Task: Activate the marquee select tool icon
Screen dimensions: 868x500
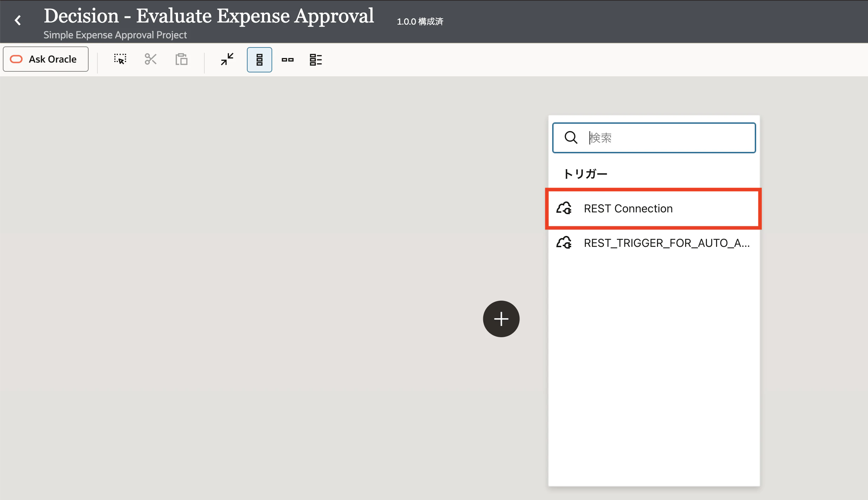Action: tap(120, 59)
